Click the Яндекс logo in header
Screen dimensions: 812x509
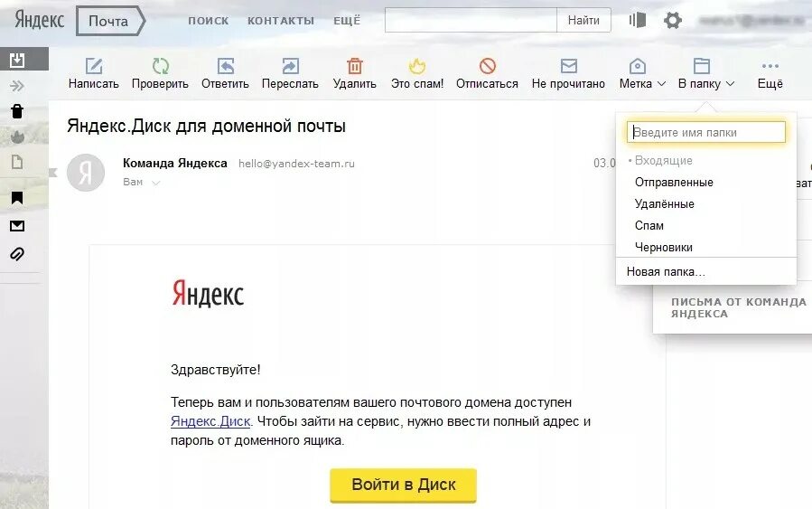(40, 20)
